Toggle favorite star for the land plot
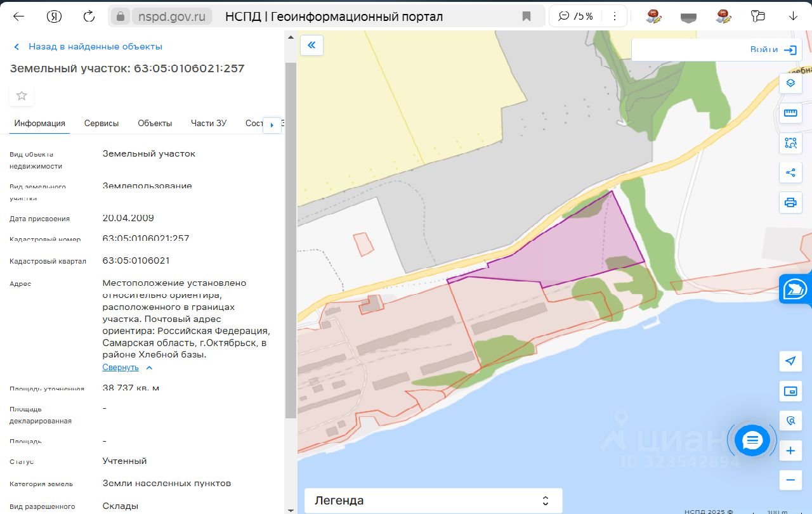812x514 pixels. tap(22, 96)
